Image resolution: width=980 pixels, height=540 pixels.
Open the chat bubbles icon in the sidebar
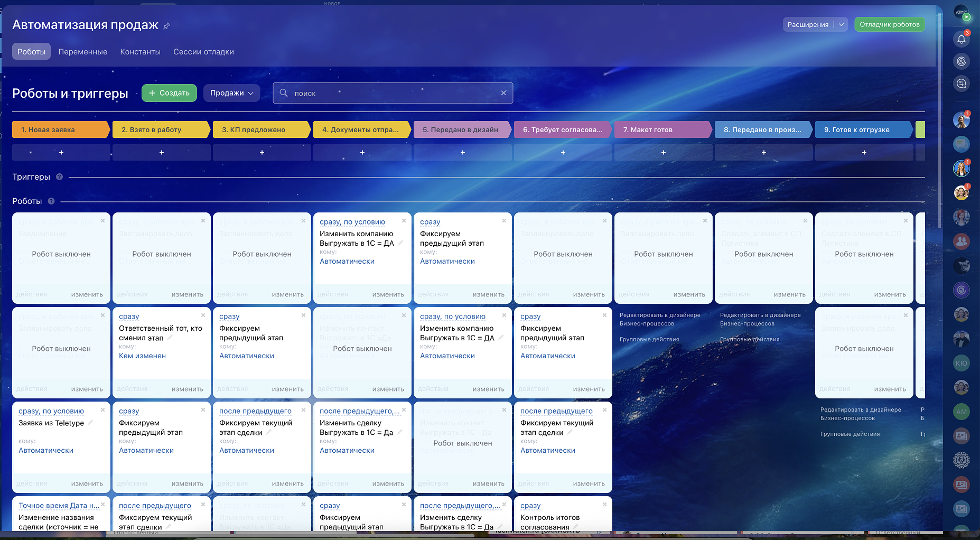[962, 143]
